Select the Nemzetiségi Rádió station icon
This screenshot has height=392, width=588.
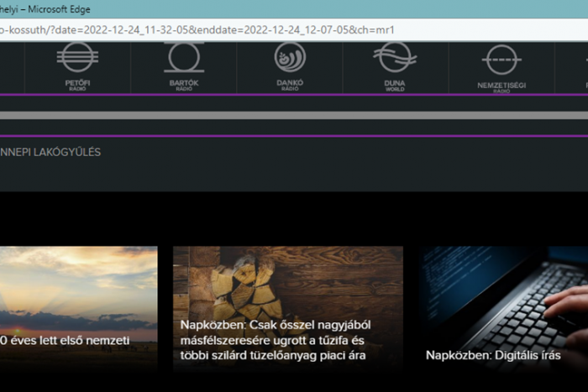501,69
